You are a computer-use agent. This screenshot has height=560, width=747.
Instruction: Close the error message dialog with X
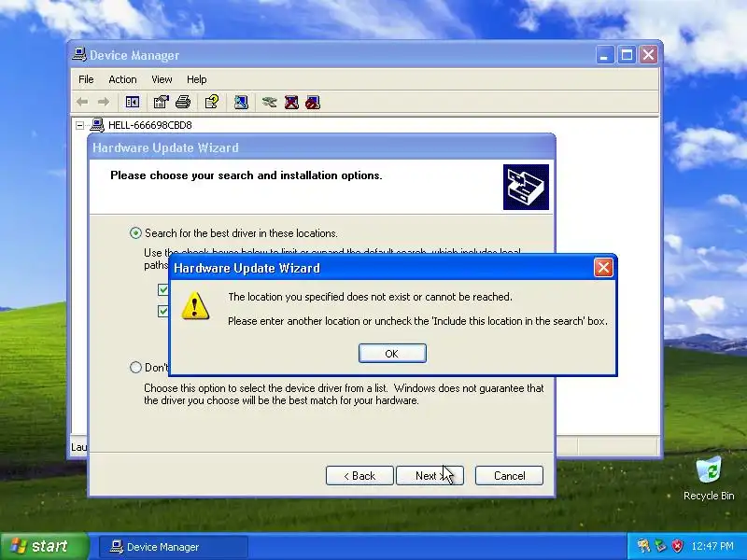[x=603, y=268]
